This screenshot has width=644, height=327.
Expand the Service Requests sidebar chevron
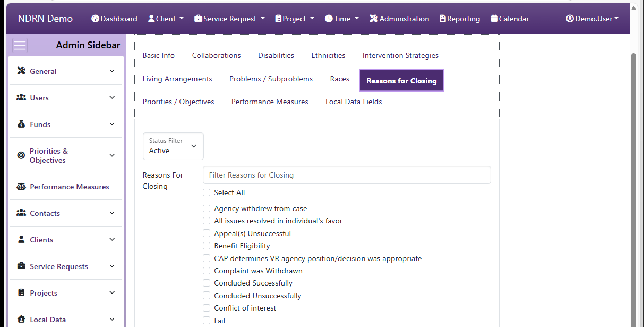pos(112,266)
